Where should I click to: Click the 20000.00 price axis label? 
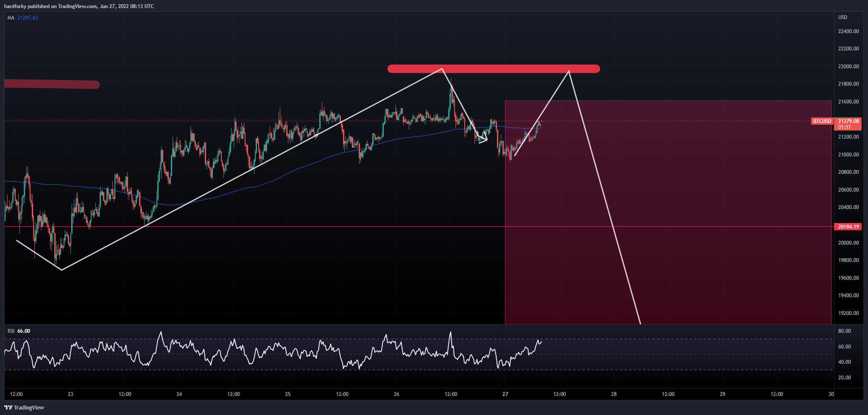[848, 243]
